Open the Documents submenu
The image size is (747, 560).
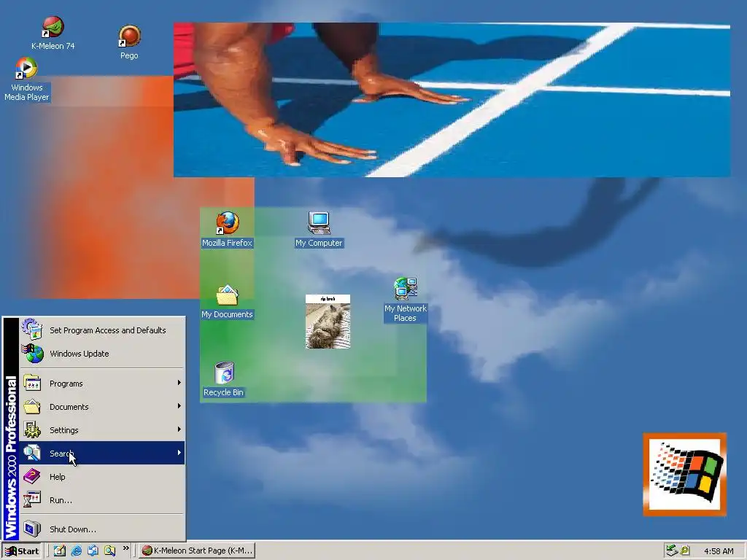coord(102,407)
